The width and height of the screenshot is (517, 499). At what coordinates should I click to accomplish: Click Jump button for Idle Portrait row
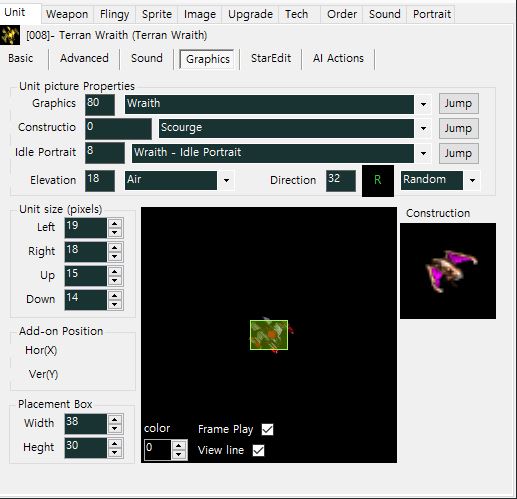pos(458,153)
